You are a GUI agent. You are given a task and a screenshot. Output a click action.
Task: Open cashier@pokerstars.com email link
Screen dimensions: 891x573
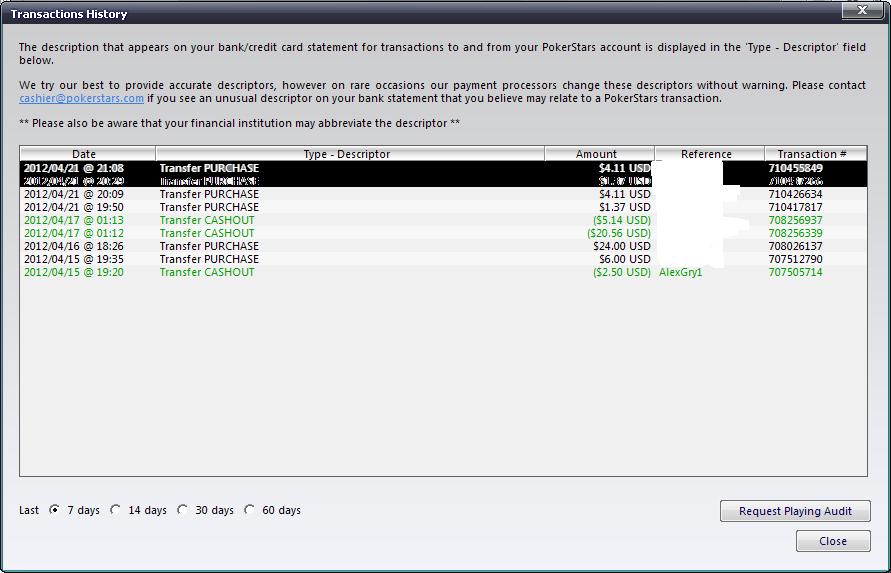(81, 98)
